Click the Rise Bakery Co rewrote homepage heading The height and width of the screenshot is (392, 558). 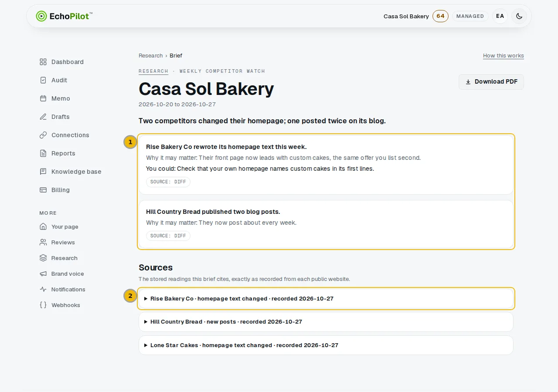click(226, 147)
